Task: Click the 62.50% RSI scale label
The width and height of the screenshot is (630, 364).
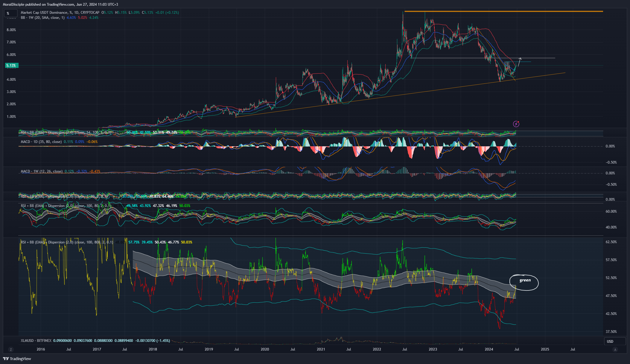Action: click(611, 242)
